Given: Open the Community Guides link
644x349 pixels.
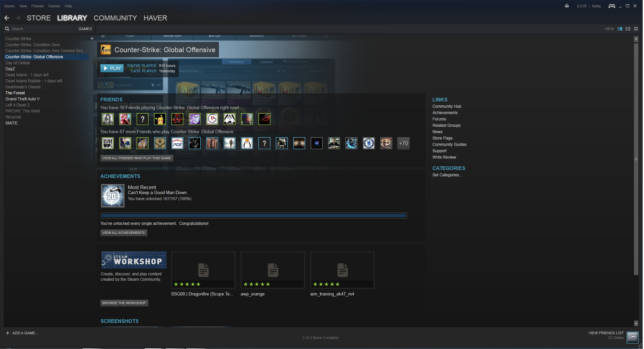Looking at the screenshot, I should [x=449, y=145].
